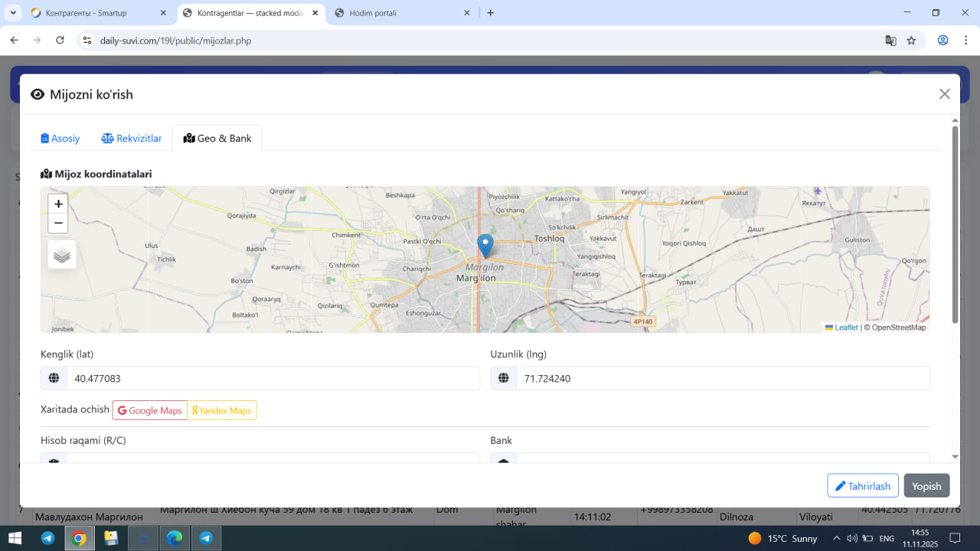Open the map layers control
The width and height of the screenshot is (980, 551).
click(62, 255)
